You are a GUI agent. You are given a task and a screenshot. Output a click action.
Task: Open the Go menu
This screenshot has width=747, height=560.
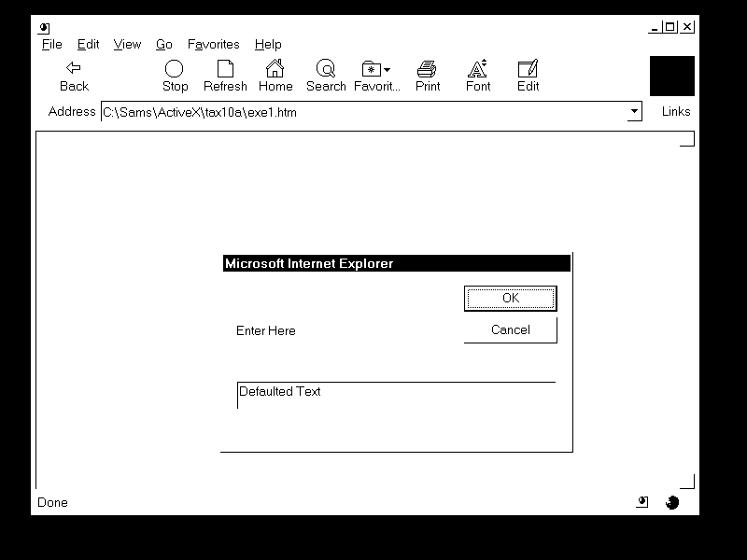coord(164,44)
